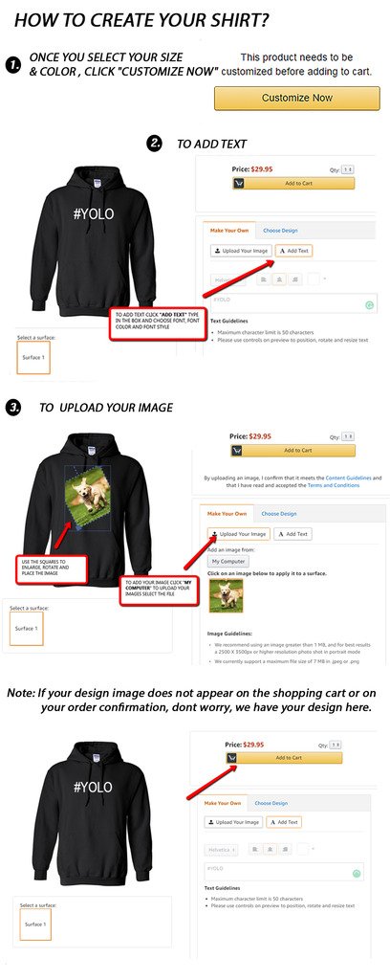This screenshot has height=980, width=390.
Task: Click Upload Your Image in step 3
Action: click(x=238, y=534)
